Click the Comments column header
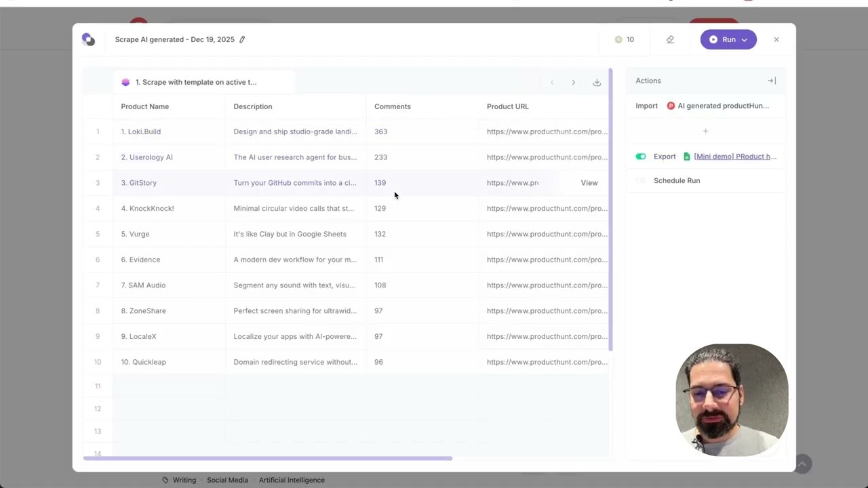This screenshot has width=868, height=488. click(x=422, y=106)
